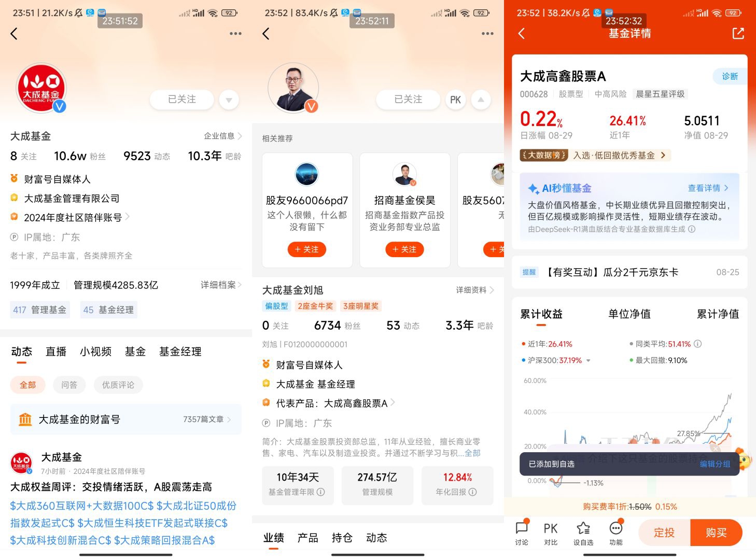
Task: Switch to 直播 tab
Action: pyautogui.click(x=56, y=352)
